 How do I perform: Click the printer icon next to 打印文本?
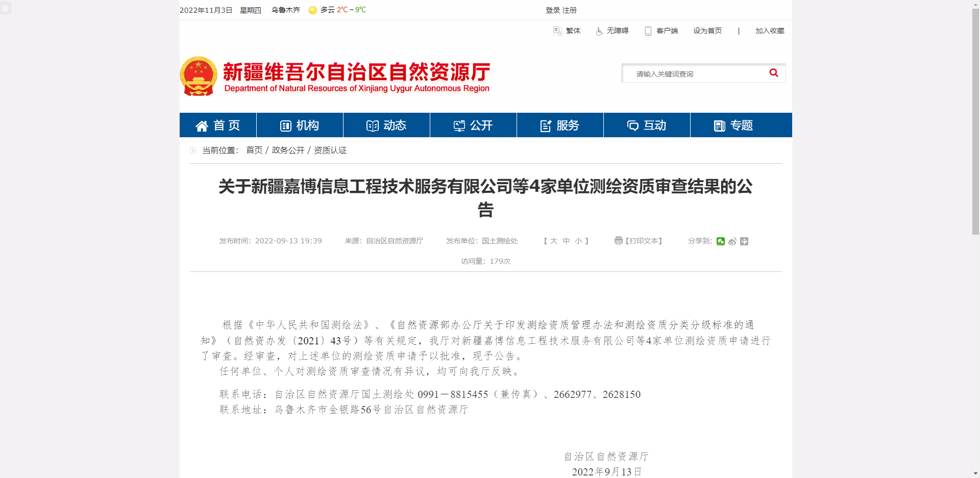tap(618, 241)
